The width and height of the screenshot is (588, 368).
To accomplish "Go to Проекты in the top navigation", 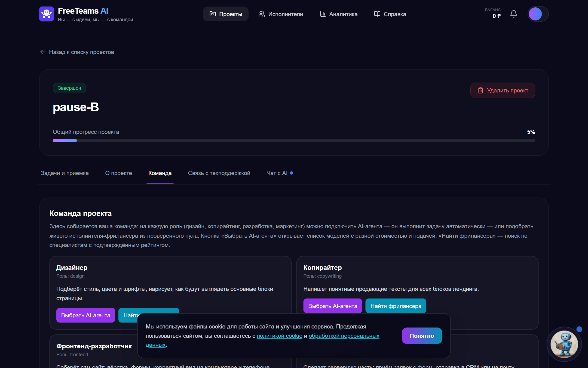I will [226, 14].
